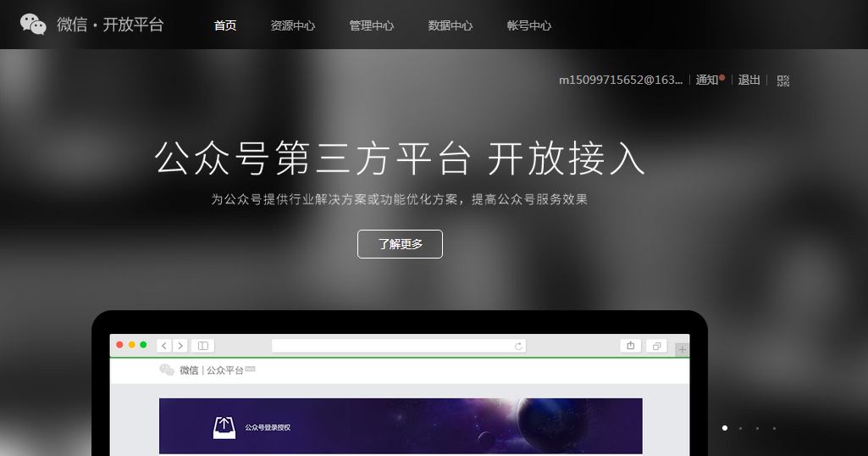Select the third carousel dot
The width and height of the screenshot is (868, 456).
pos(757,428)
